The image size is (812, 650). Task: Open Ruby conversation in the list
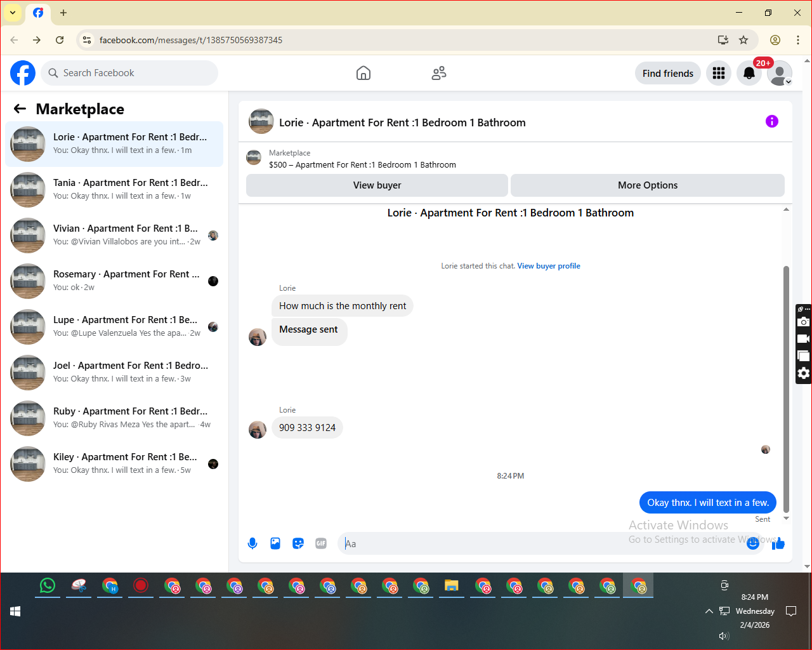114,418
